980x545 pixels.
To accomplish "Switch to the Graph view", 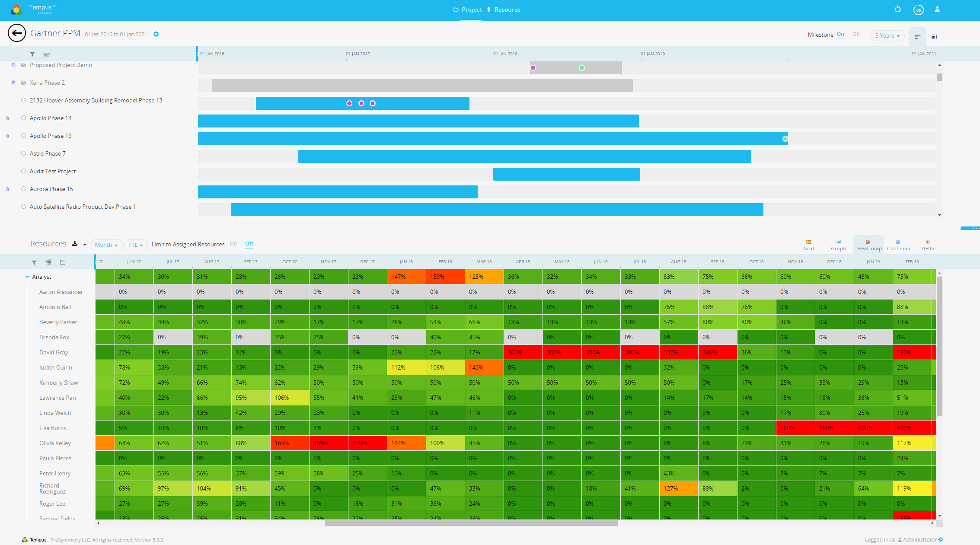I will pyautogui.click(x=838, y=244).
